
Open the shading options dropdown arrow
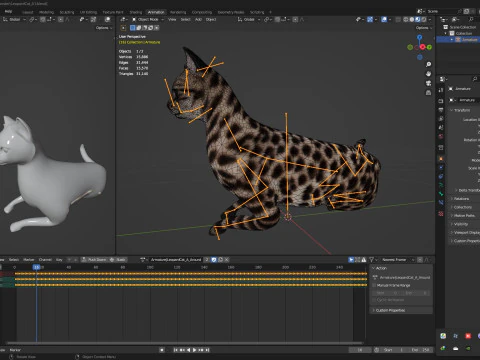430,20
